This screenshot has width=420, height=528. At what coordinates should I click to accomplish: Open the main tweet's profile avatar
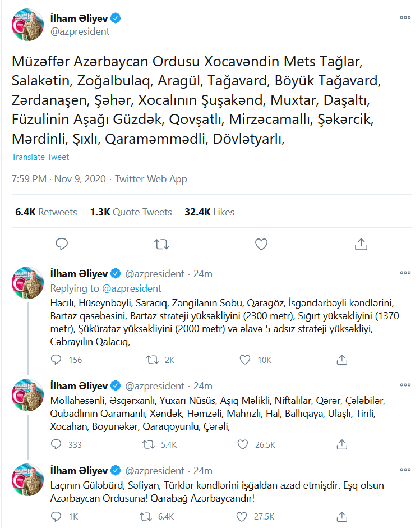(28, 25)
